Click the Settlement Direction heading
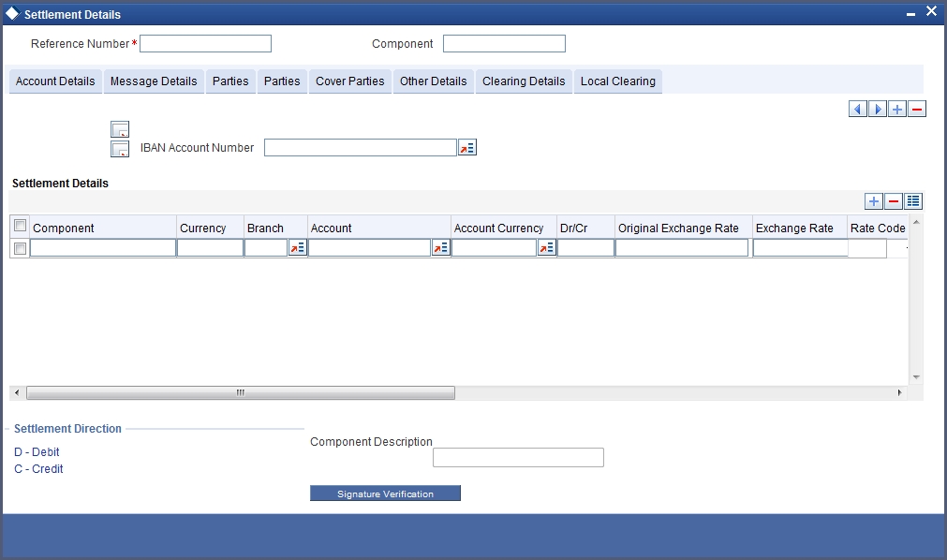947x560 pixels. tap(67, 428)
